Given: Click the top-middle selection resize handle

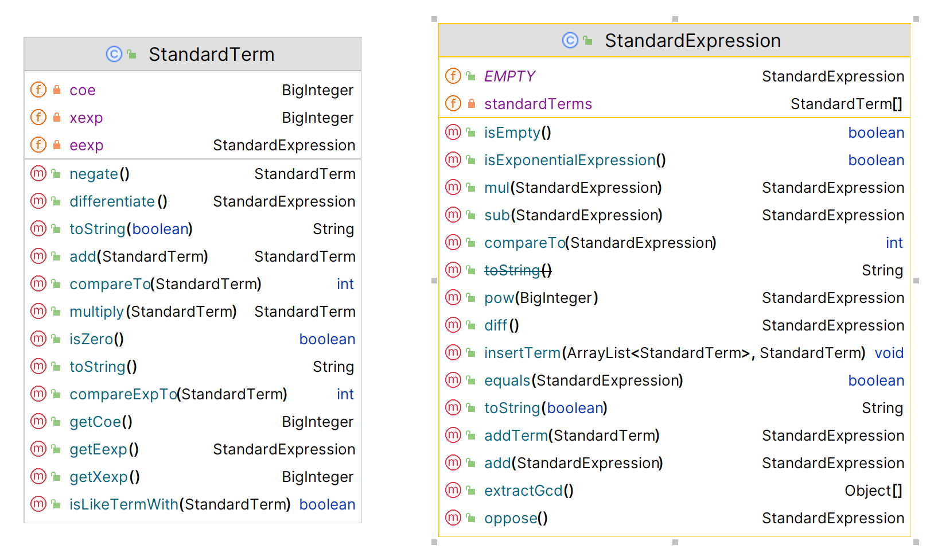Looking at the screenshot, I should [675, 19].
